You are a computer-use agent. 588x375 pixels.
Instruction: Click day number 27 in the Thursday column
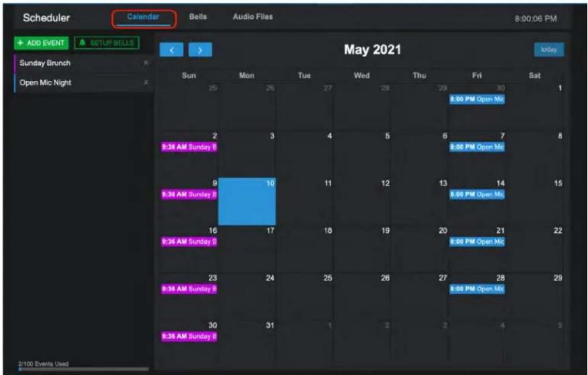coord(443,278)
